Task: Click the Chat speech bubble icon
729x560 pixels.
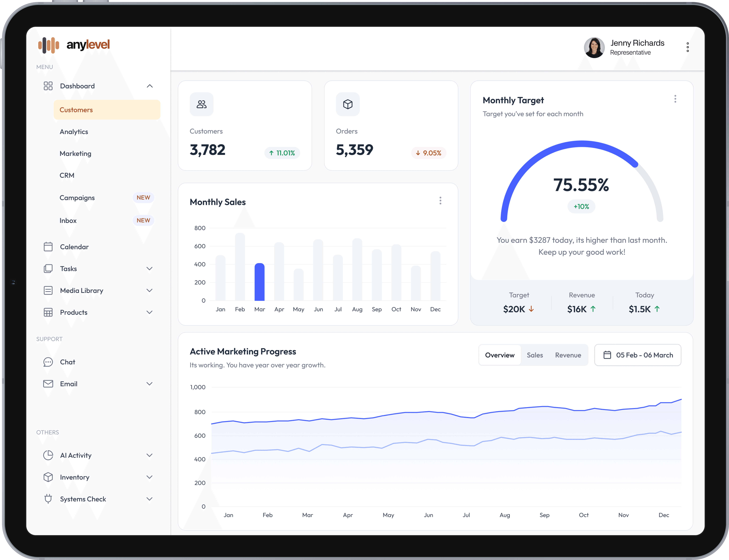Action: (48, 362)
